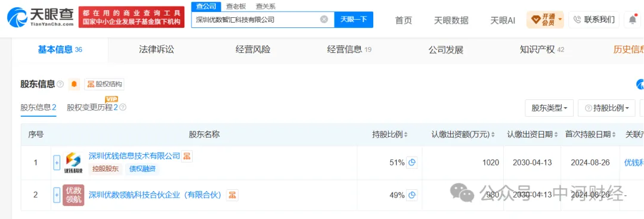Click 2030-04-13 date in row 1
The width and height of the screenshot is (644, 219).
(532, 162)
